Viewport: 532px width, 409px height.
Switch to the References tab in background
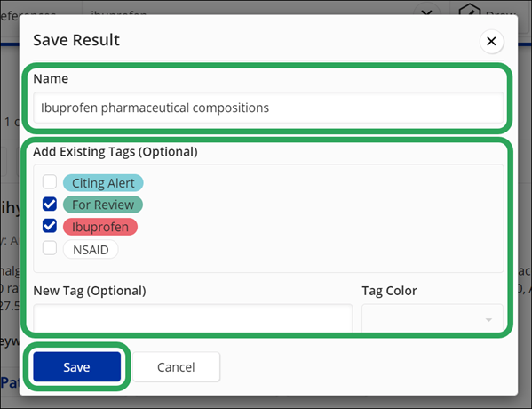[x=28, y=13]
